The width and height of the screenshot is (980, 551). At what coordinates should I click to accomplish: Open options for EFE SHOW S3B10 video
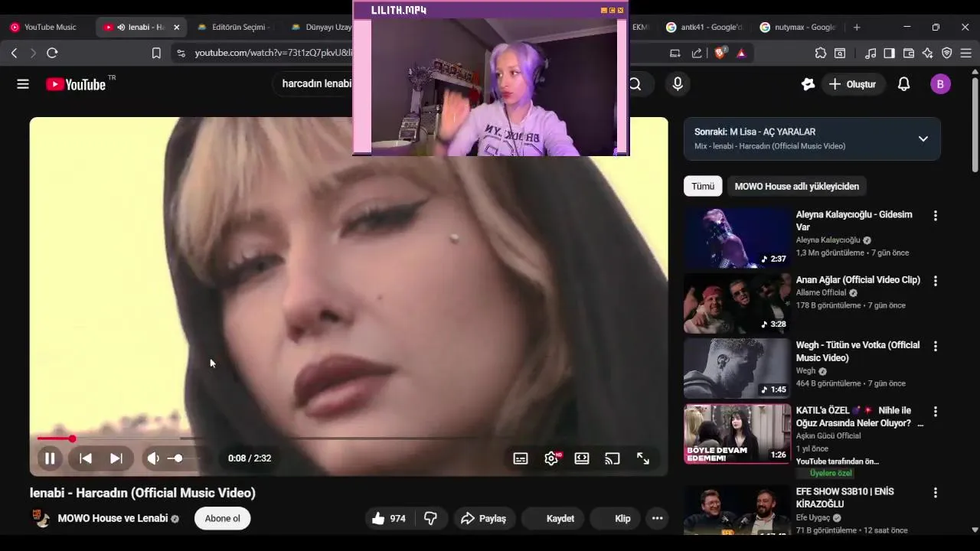935,493
